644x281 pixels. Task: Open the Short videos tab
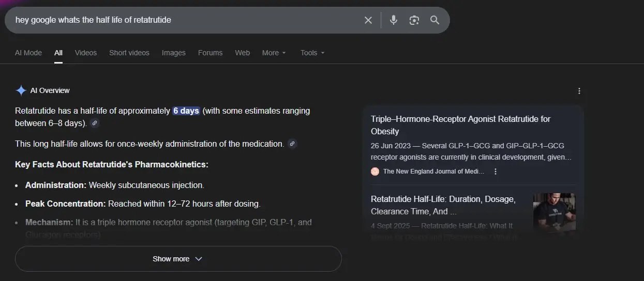(x=129, y=53)
